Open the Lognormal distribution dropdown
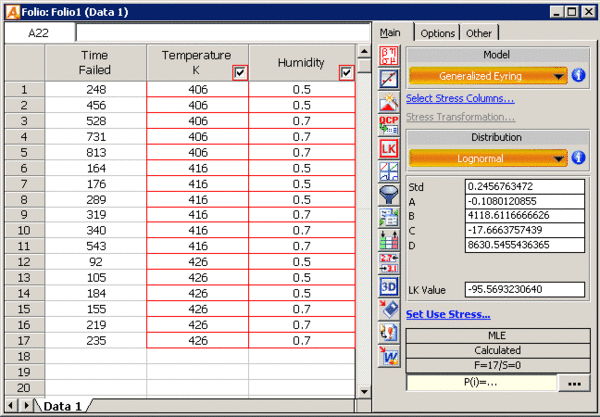The height and width of the screenshot is (417, 600). coord(488,158)
